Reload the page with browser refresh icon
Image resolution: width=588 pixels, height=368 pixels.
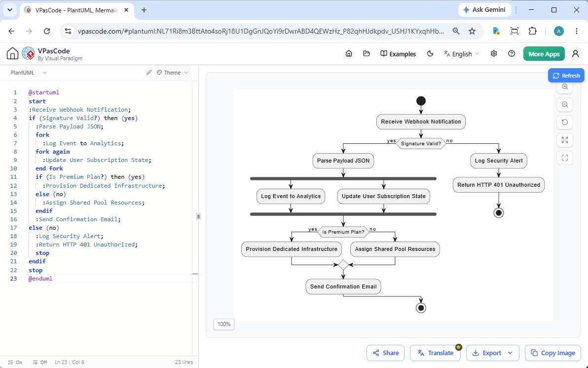[47, 31]
